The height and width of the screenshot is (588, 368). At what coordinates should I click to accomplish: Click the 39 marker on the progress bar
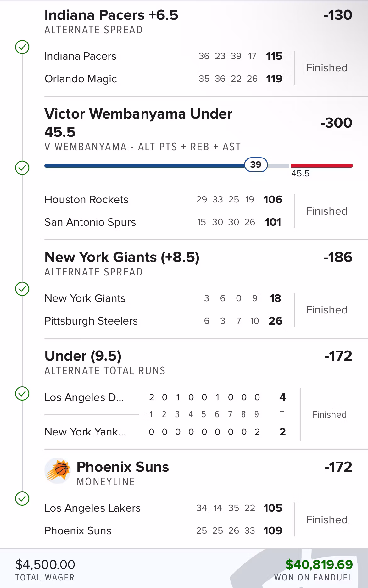(x=256, y=164)
